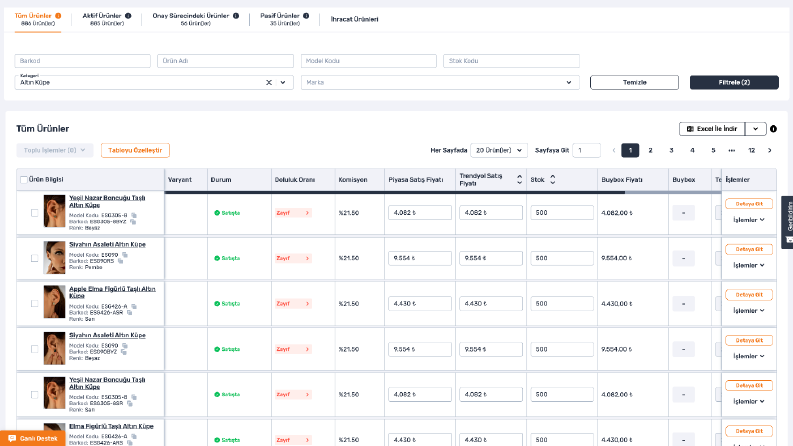The width and height of the screenshot is (793, 446).
Task: Toggle the select-all Ürün Bilgisi checkbox
Action: [23, 180]
